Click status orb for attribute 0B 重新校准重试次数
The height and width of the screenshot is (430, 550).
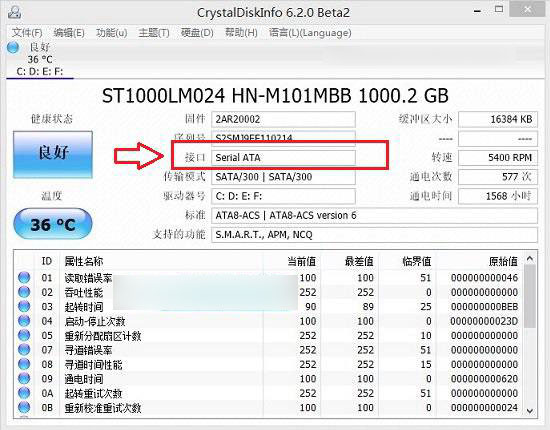(x=24, y=407)
